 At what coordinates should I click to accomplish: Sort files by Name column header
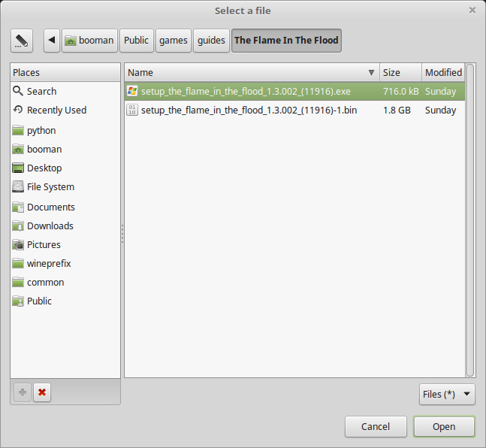252,73
